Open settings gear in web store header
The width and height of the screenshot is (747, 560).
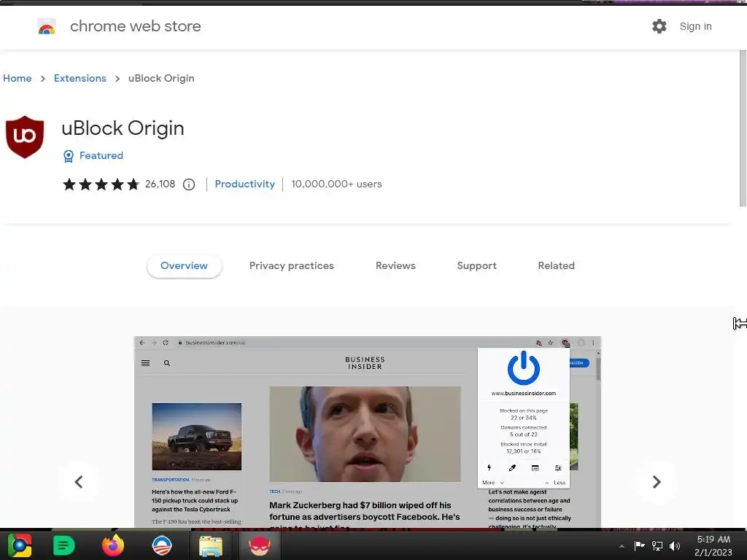click(659, 26)
